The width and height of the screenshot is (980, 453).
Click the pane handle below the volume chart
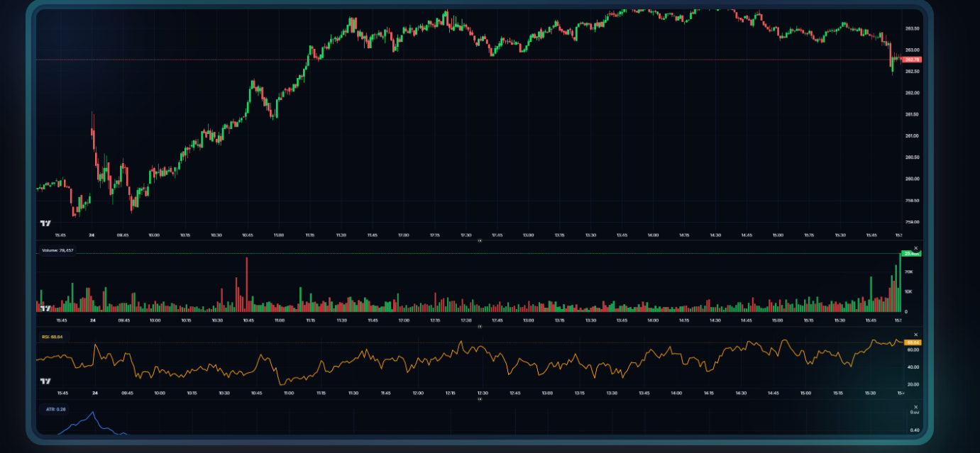pos(479,327)
